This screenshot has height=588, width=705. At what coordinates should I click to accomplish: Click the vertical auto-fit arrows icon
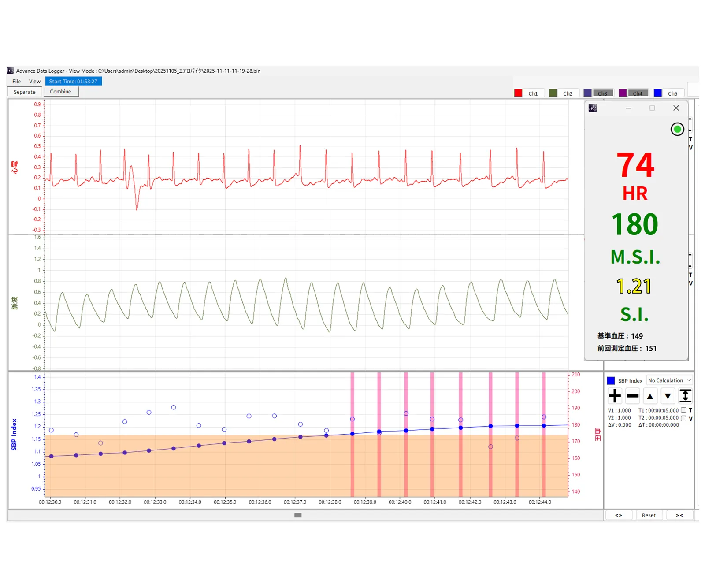tap(685, 396)
